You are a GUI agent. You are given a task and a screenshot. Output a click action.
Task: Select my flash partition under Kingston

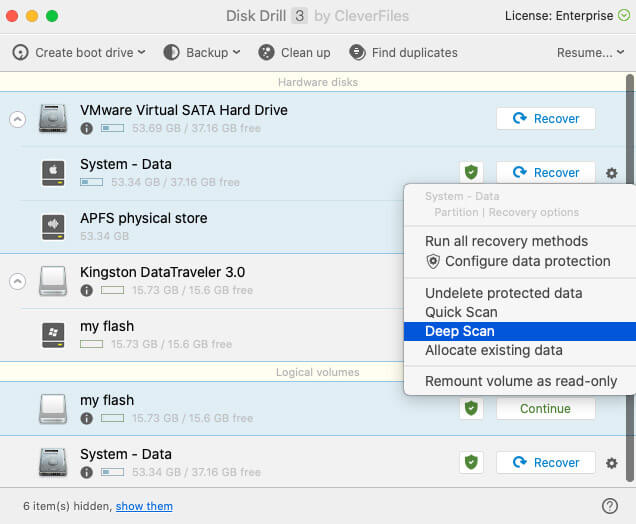[x=202, y=335]
